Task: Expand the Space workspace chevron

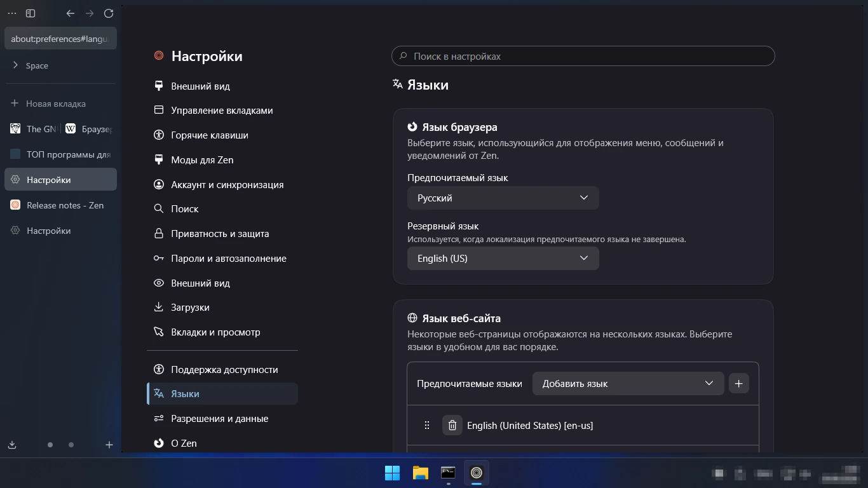Action: [x=16, y=65]
